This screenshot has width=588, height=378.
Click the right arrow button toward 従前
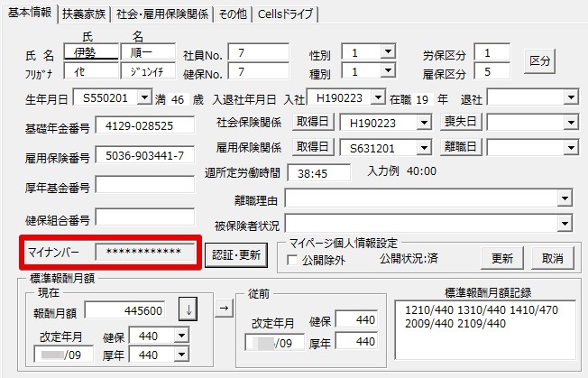tap(225, 309)
